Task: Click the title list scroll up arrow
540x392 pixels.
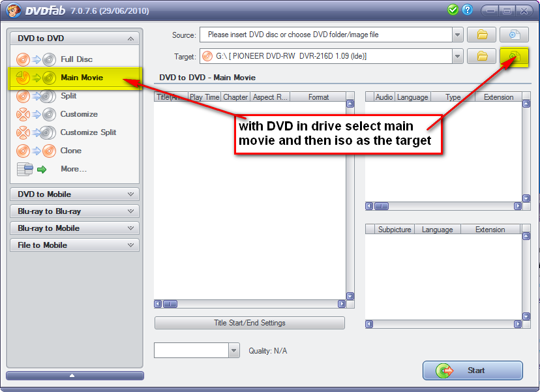Action: (350, 103)
